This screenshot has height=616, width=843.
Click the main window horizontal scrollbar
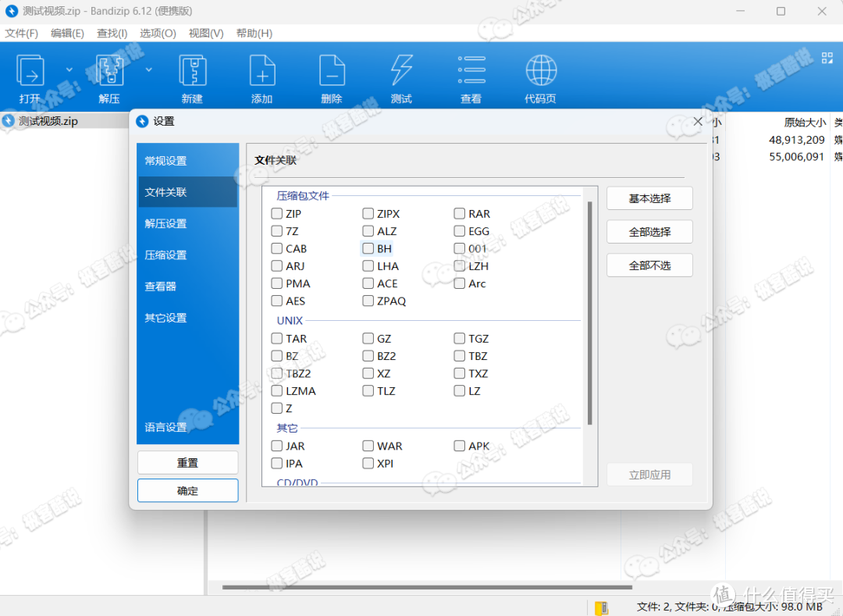coord(428,587)
